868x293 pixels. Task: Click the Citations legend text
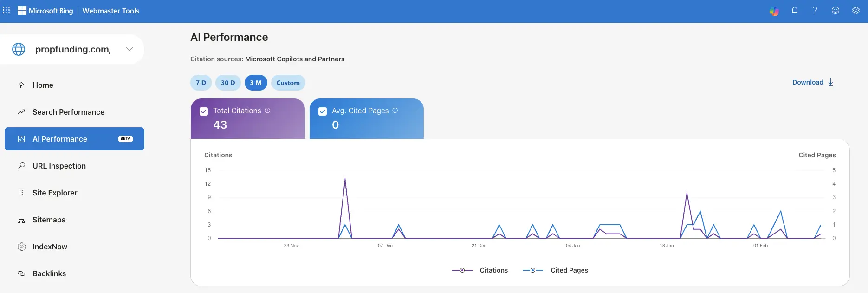coord(494,270)
